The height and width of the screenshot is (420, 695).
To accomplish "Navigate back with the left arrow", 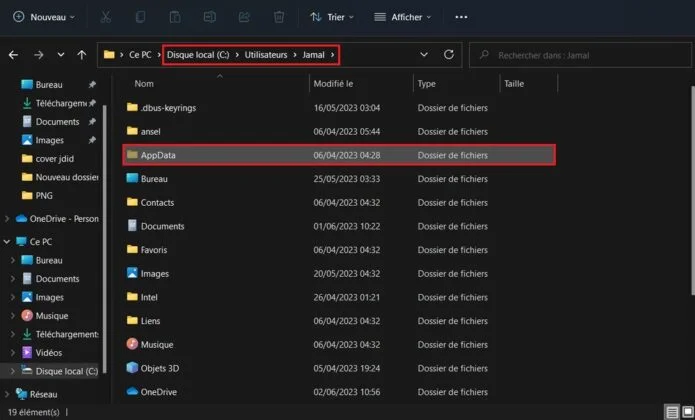I will tap(13, 54).
